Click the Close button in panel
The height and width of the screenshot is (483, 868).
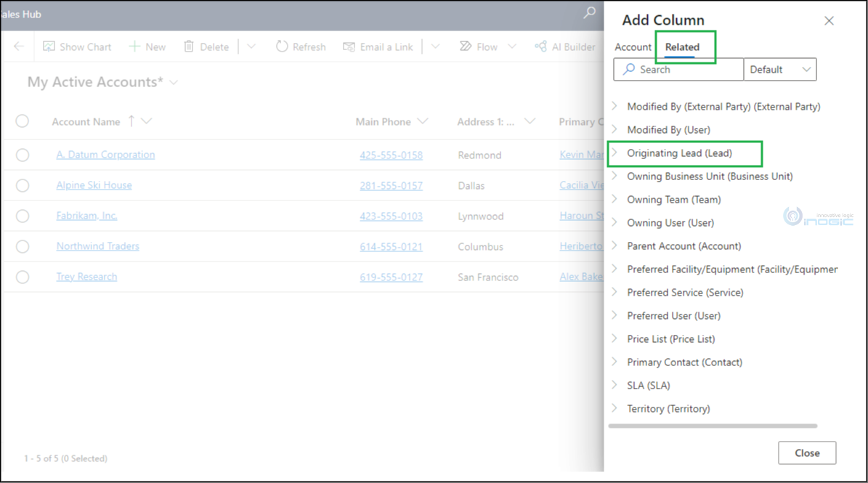click(x=807, y=452)
